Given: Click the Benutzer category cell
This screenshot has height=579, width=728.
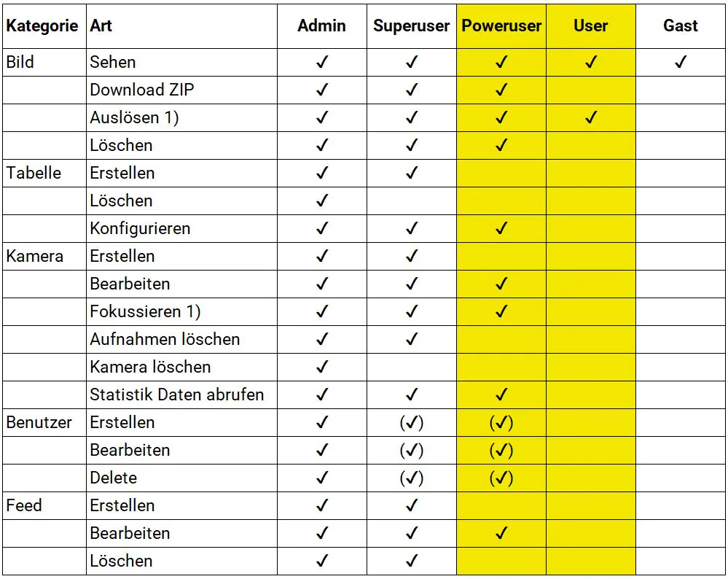Looking at the screenshot, I should coord(39,423).
